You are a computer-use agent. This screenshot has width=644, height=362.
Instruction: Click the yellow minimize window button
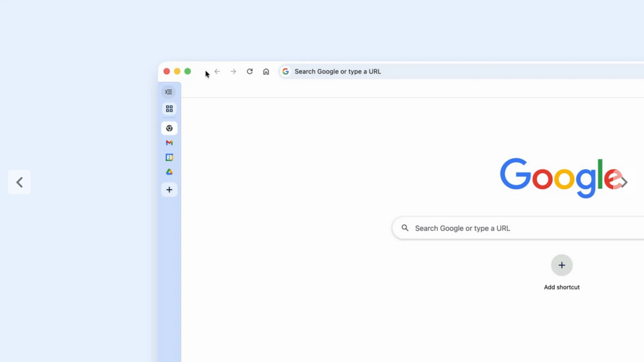tap(177, 71)
